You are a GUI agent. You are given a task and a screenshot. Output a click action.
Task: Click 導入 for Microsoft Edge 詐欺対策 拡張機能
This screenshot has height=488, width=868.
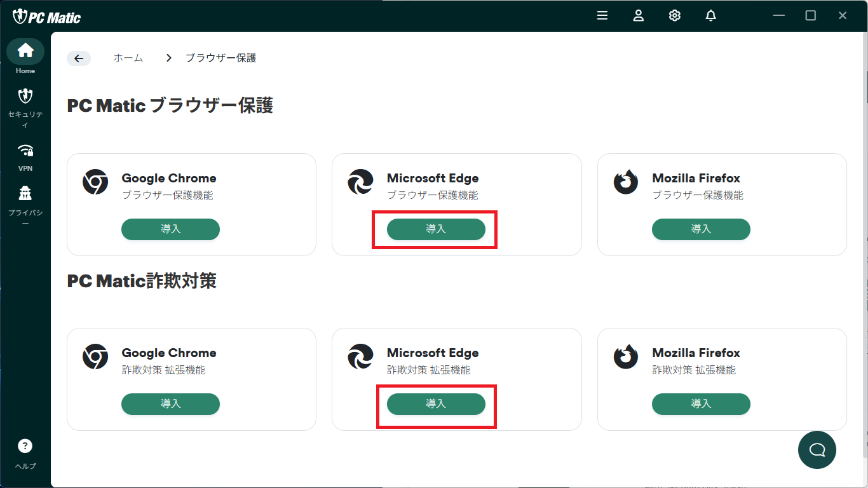click(x=436, y=404)
